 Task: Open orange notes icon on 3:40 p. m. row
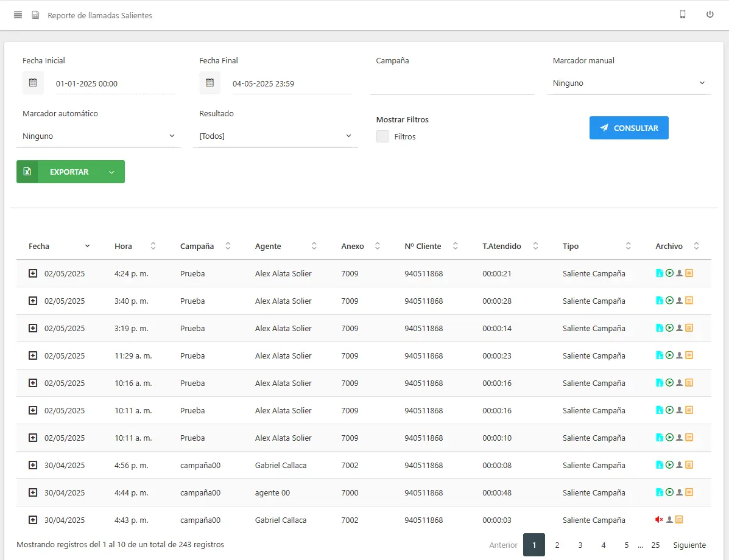(689, 301)
